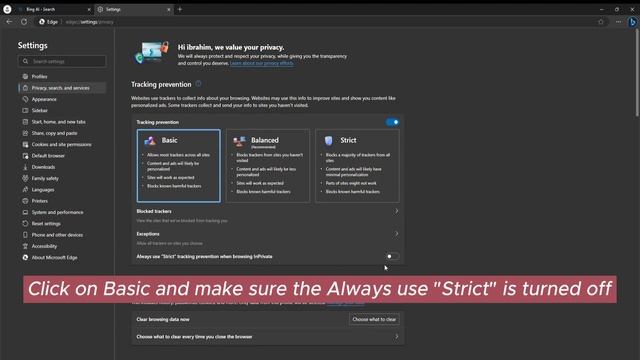Click the Search settings input field
640x360 pixels.
(x=62, y=61)
